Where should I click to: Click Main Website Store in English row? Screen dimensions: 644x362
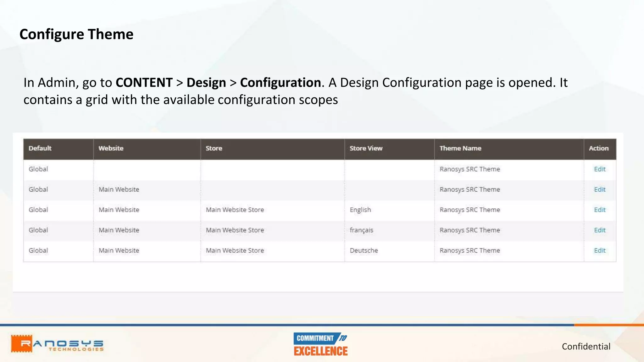tap(235, 210)
